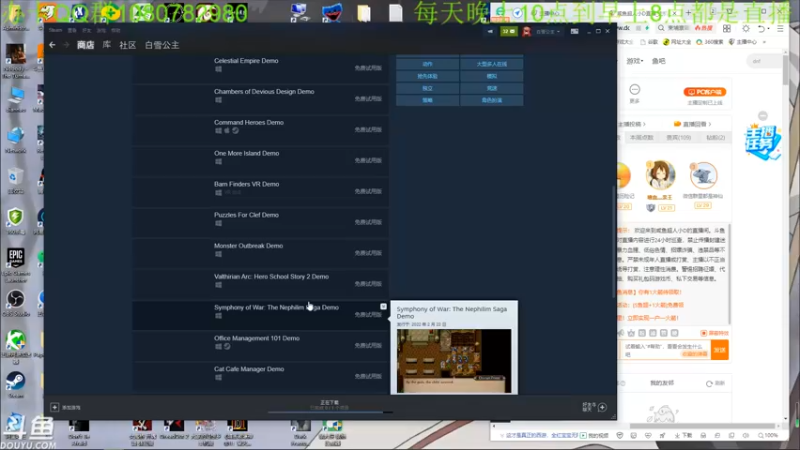This screenshot has height=450, width=800.
Task: Open Puzzles For Clef Demo
Action: point(246,215)
